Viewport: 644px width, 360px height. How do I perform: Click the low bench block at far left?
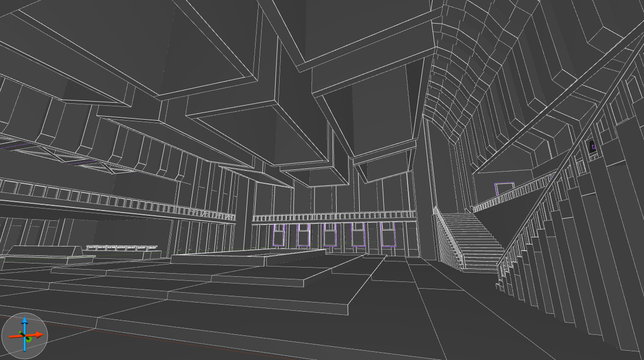(x=44, y=251)
